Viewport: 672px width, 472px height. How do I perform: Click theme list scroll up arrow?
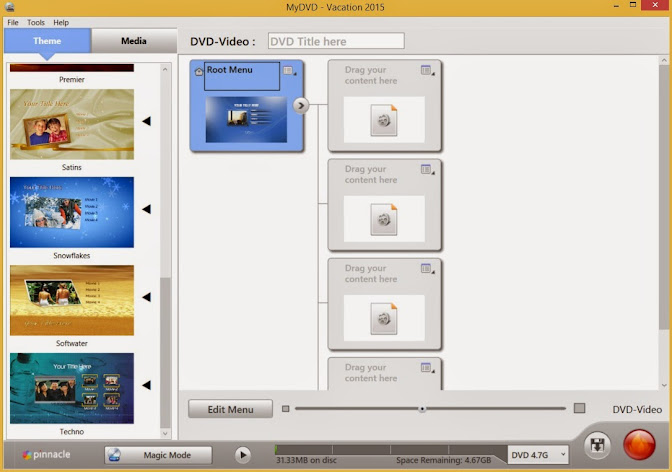165,69
